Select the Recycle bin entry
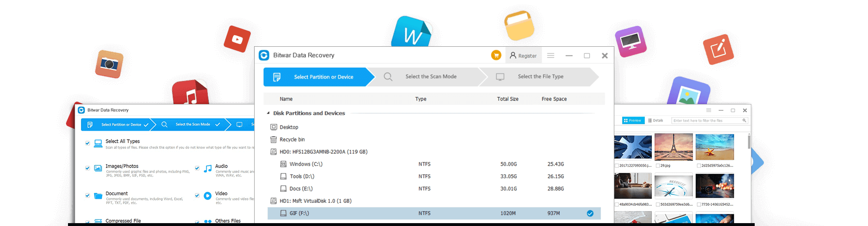 (x=292, y=140)
